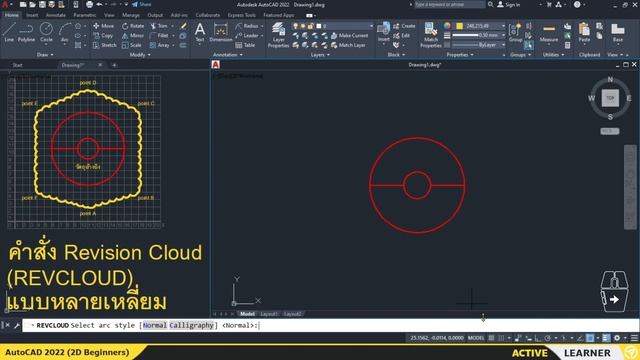Expand the Annotation panel
Viewport: 640px width, 360px height.
[x=227, y=55]
